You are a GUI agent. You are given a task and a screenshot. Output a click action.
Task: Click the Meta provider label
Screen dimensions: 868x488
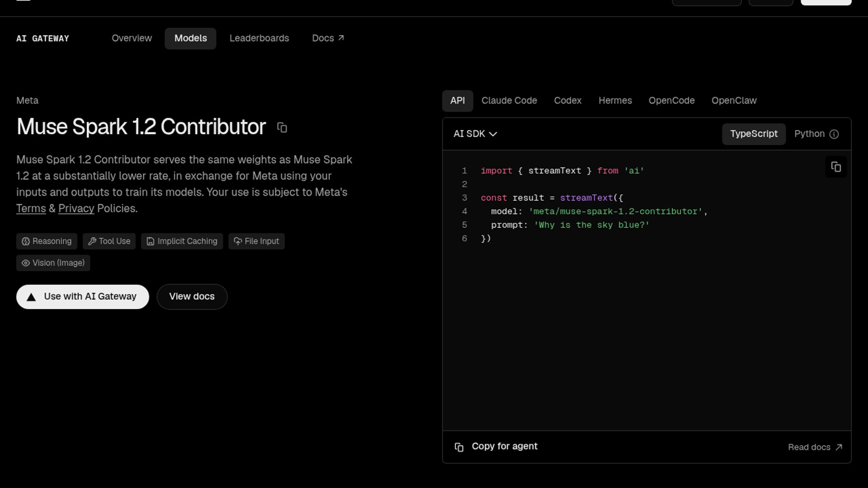point(28,100)
